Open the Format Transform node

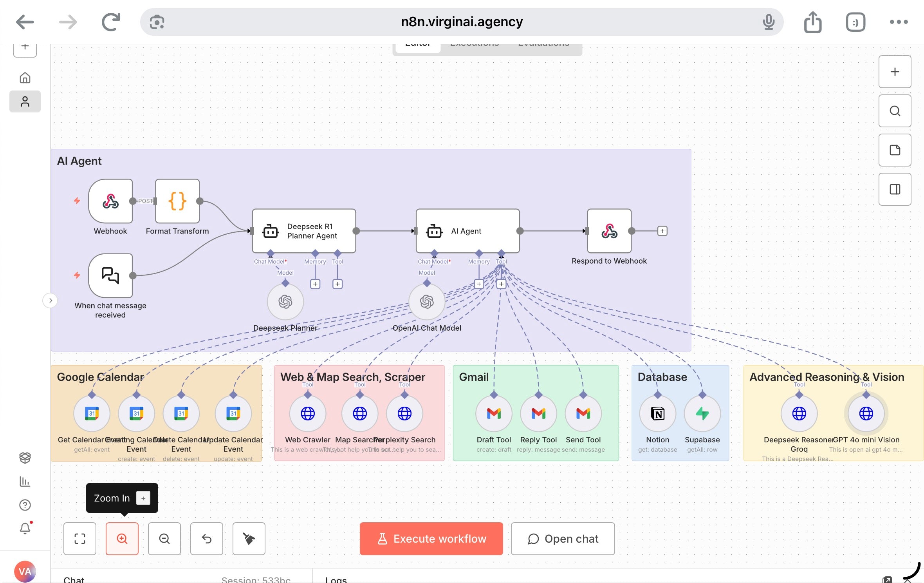pos(177,202)
